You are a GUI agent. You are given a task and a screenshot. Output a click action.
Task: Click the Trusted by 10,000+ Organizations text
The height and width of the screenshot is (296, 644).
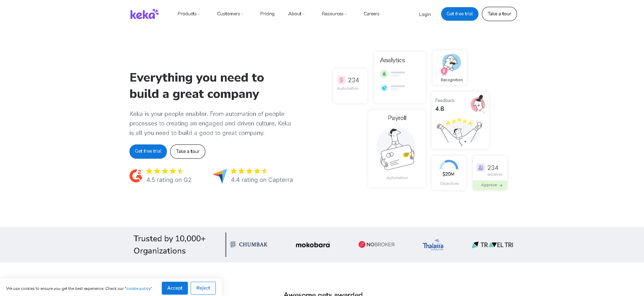(170, 245)
